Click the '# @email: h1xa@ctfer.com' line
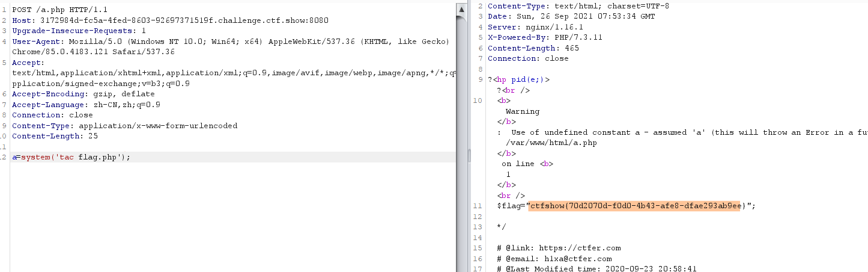The image size is (868, 272). tap(554, 258)
